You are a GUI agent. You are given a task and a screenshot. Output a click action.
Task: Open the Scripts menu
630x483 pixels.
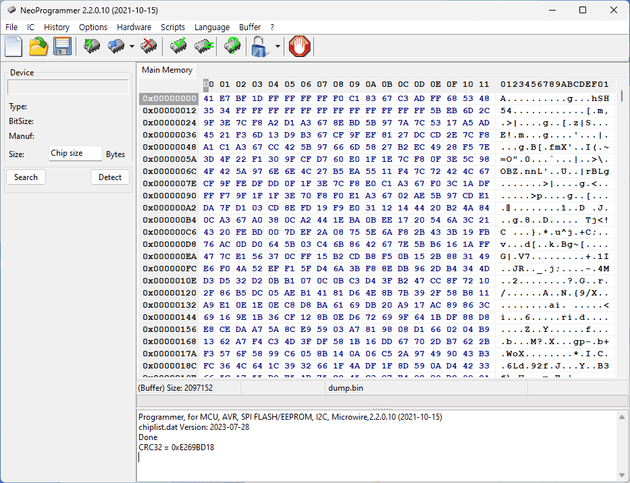click(172, 27)
